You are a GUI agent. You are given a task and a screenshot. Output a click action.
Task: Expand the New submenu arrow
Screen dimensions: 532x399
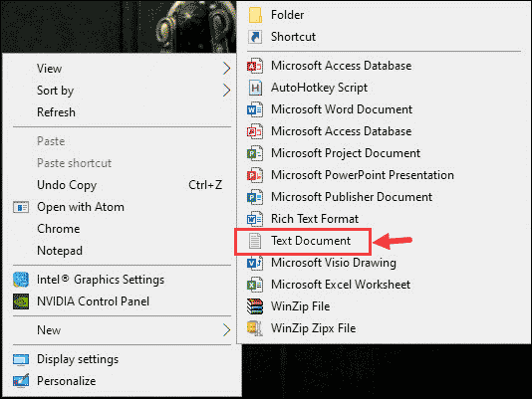(x=226, y=330)
